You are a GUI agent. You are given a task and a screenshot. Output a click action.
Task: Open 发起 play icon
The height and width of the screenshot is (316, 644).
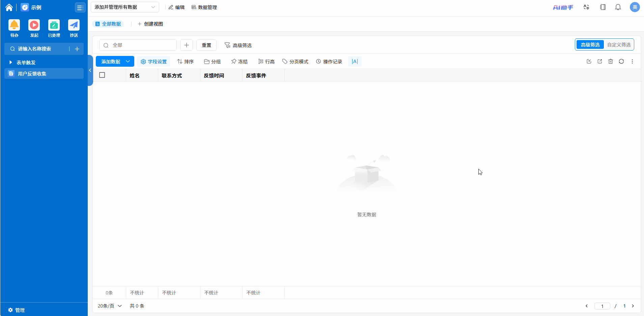[x=34, y=25]
